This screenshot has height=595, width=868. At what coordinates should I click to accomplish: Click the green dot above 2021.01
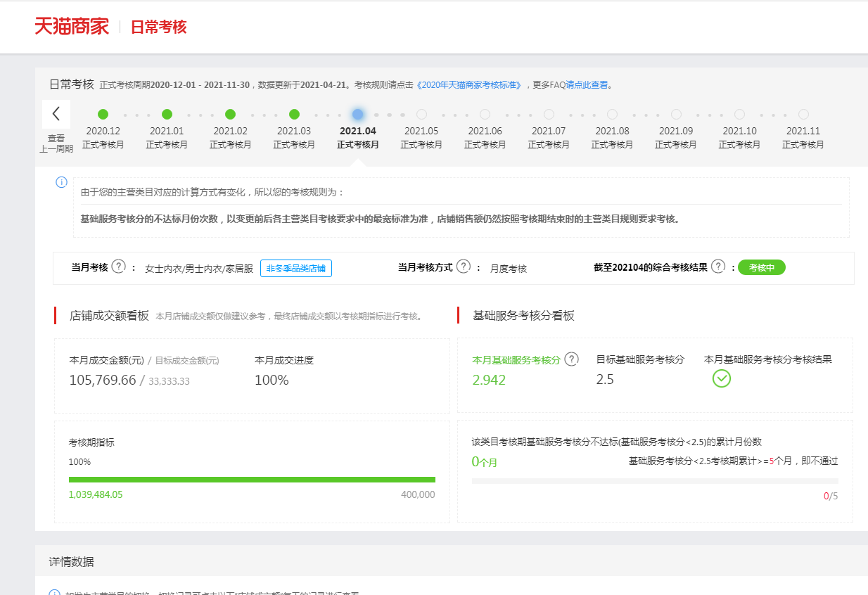[x=167, y=114]
